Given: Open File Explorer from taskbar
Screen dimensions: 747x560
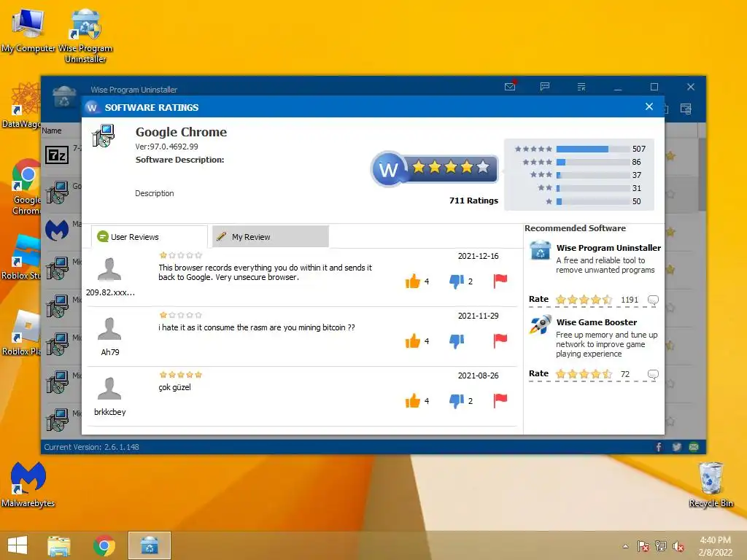Looking at the screenshot, I should coord(59,545).
